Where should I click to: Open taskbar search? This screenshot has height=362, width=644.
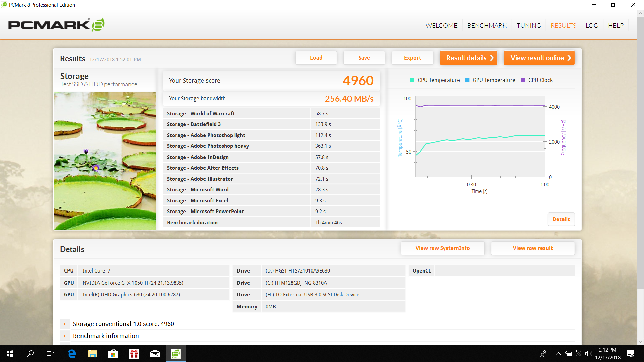(30, 354)
